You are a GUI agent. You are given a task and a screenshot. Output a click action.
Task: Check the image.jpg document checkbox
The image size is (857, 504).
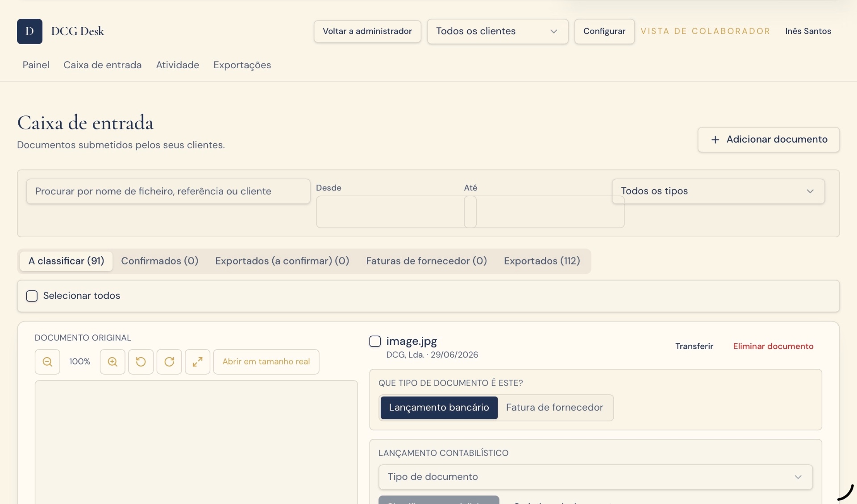375,342
